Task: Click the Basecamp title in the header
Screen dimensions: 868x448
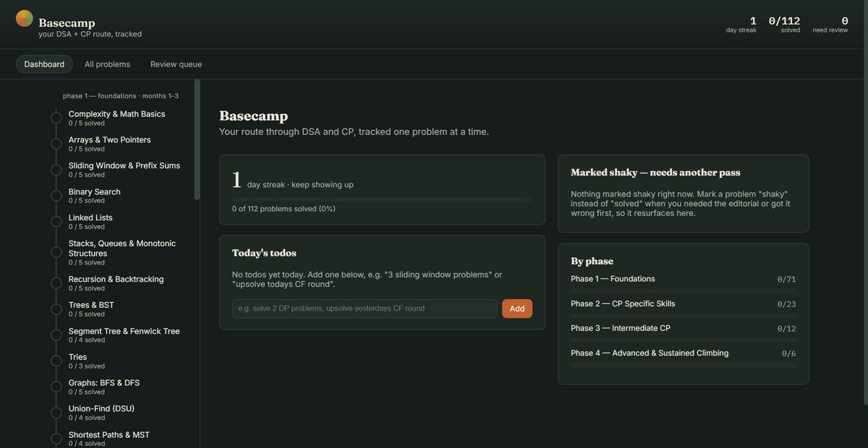Action: (67, 23)
